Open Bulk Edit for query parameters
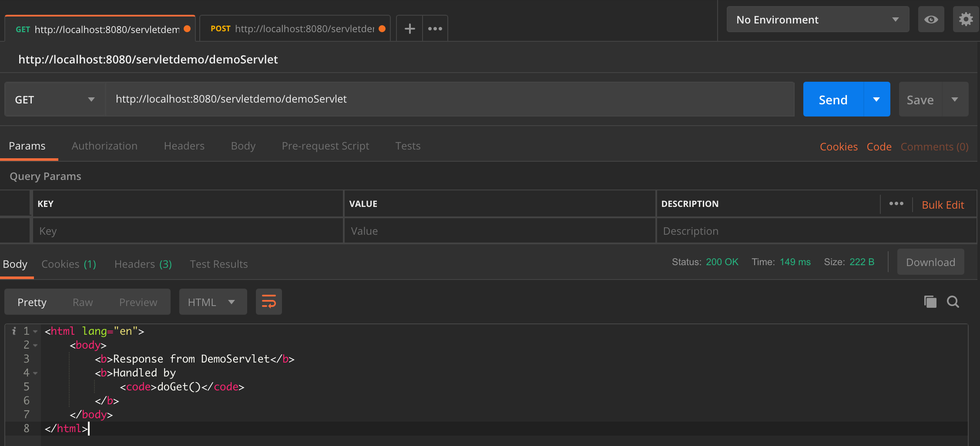Viewport: 980px width, 446px height. (x=943, y=204)
